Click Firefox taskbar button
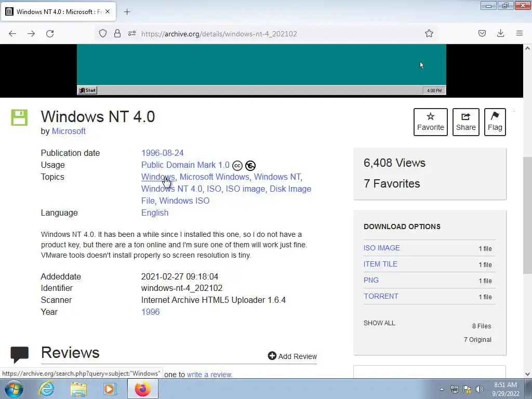 coord(142,389)
